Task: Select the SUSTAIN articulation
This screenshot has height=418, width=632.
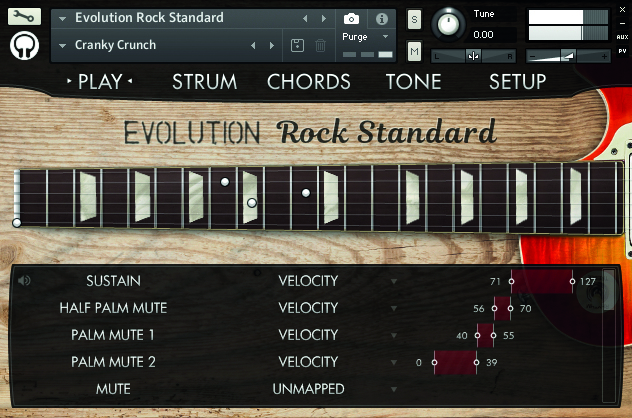Action: coord(113,281)
